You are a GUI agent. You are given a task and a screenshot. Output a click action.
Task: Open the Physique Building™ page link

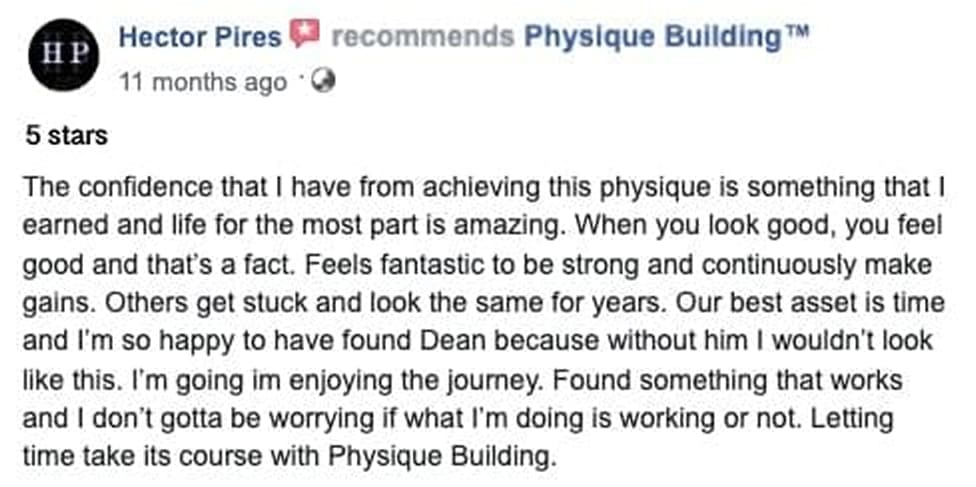point(666,37)
